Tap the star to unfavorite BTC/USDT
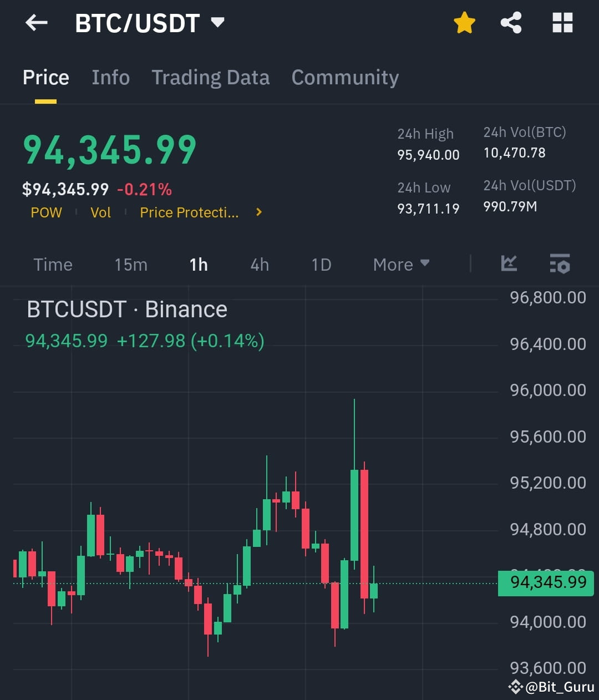This screenshot has width=599, height=700. 465,22
